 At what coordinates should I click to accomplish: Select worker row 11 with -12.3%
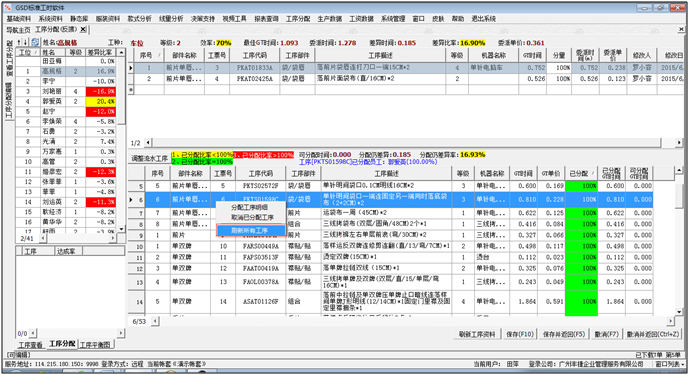tap(66, 172)
